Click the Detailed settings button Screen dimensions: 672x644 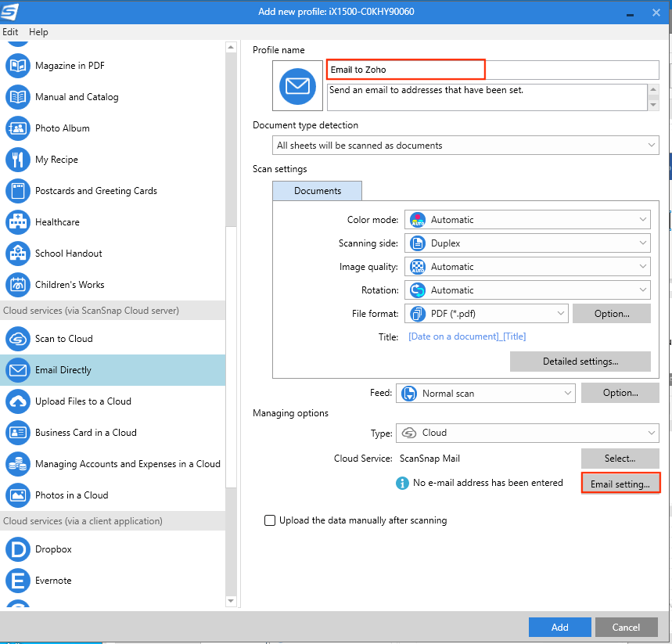point(580,362)
